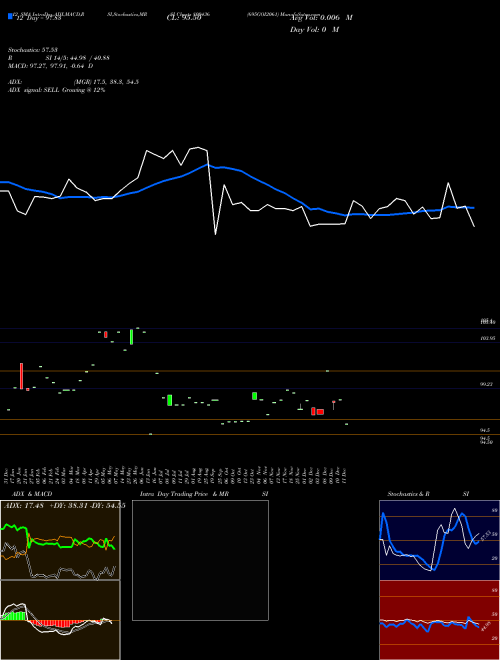Click the empty intraday trading price chart box
500x660 pixels.
pos(200,560)
